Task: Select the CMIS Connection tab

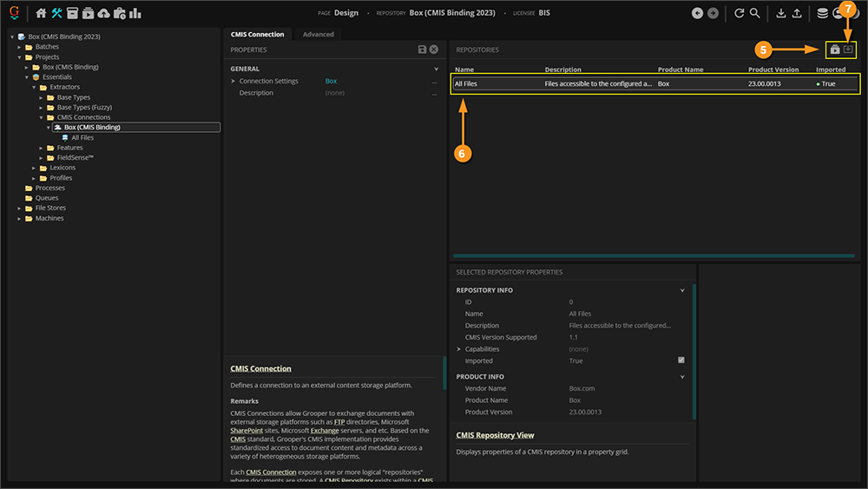Action: tap(257, 34)
